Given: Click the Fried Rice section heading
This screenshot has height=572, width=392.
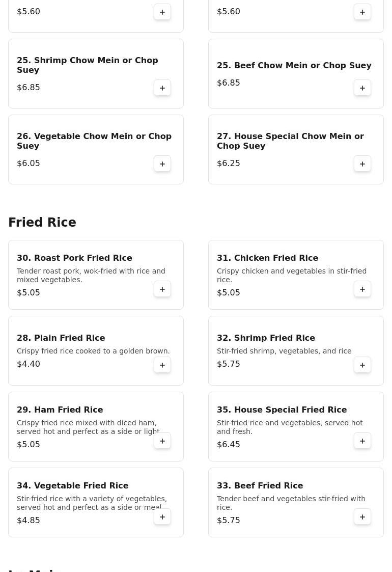Looking at the screenshot, I should click(42, 222).
